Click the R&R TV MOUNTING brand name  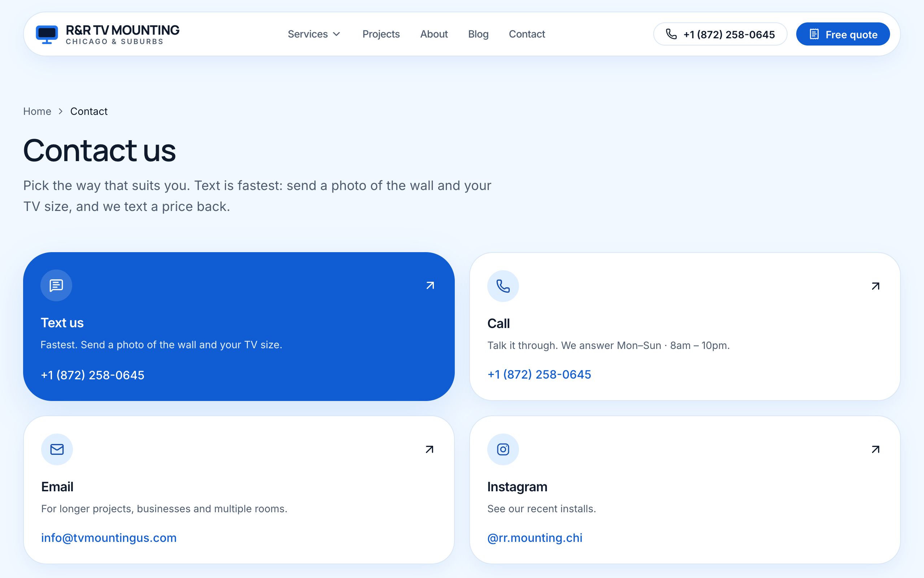[123, 30]
